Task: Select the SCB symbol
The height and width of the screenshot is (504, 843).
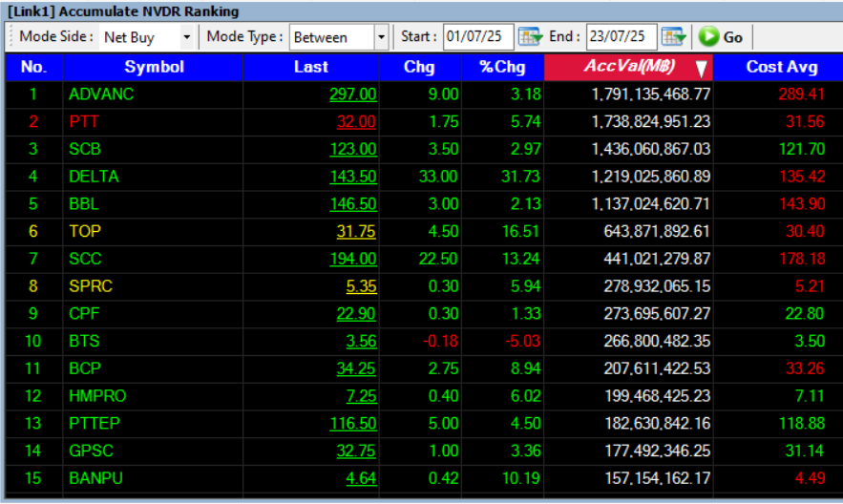Action: tap(85, 149)
